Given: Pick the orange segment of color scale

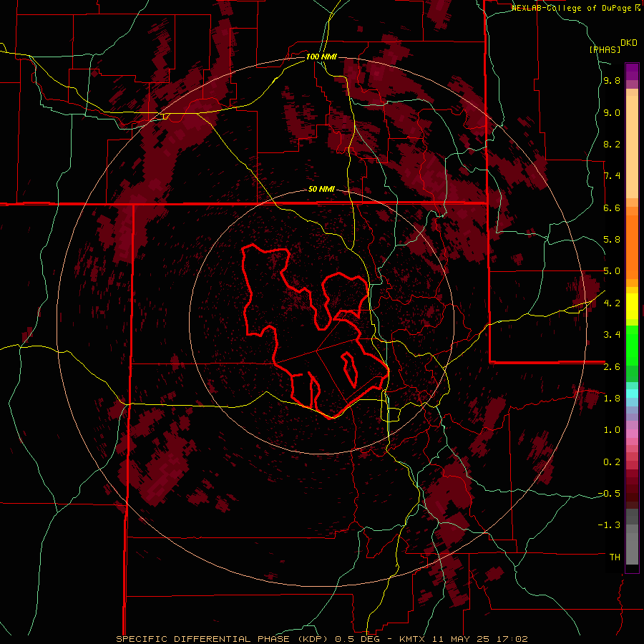Looking at the screenshot, I should tap(632, 246).
